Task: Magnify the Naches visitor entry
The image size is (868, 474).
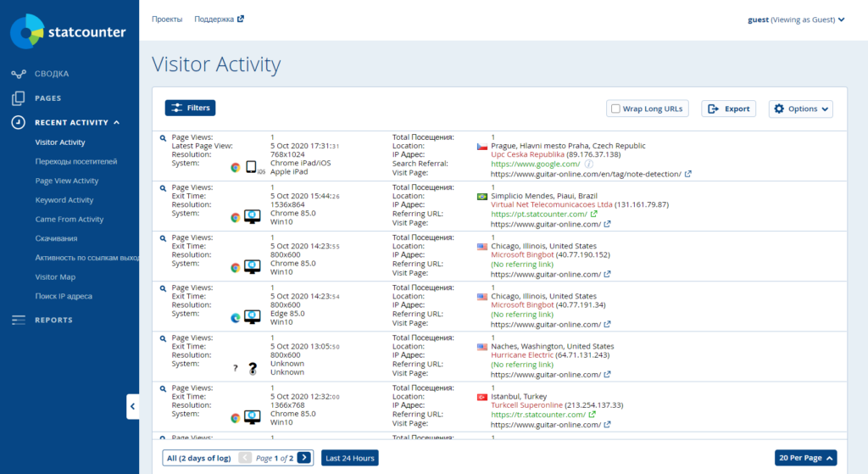Action: pyautogui.click(x=163, y=338)
